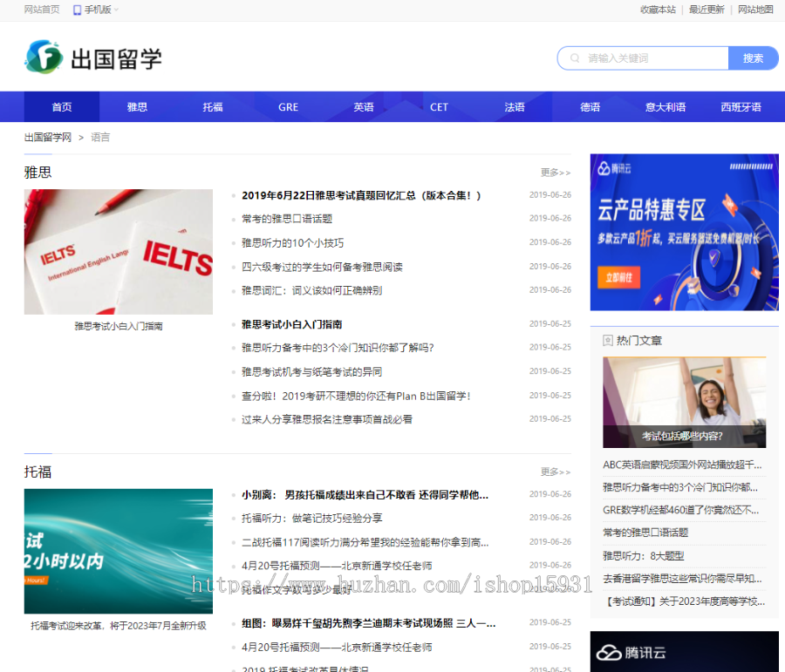This screenshot has width=785, height=672.
Task: Select 德语 in navigation bar
Action: coord(590,106)
